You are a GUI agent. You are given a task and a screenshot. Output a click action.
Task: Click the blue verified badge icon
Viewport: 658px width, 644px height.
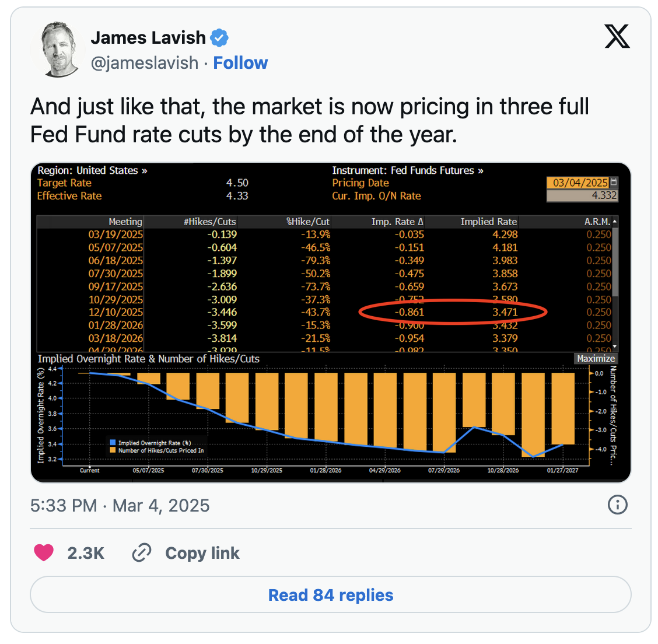219,38
